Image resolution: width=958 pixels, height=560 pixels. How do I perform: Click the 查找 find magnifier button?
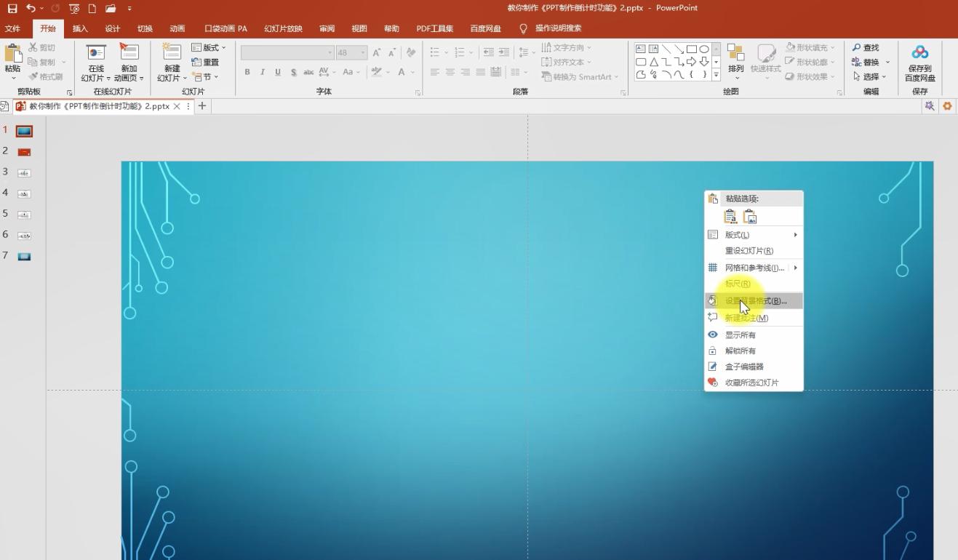[866, 48]
